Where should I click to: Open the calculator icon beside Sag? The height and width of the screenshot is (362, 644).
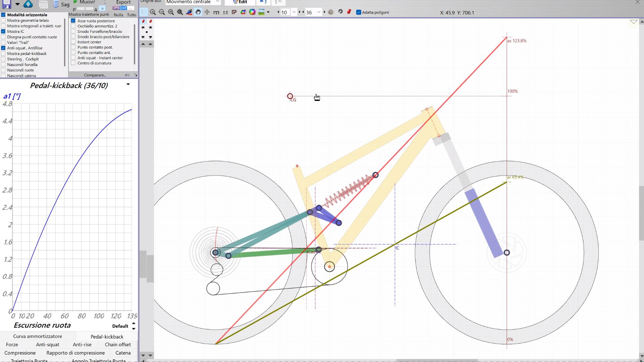(x=56, y=4)
